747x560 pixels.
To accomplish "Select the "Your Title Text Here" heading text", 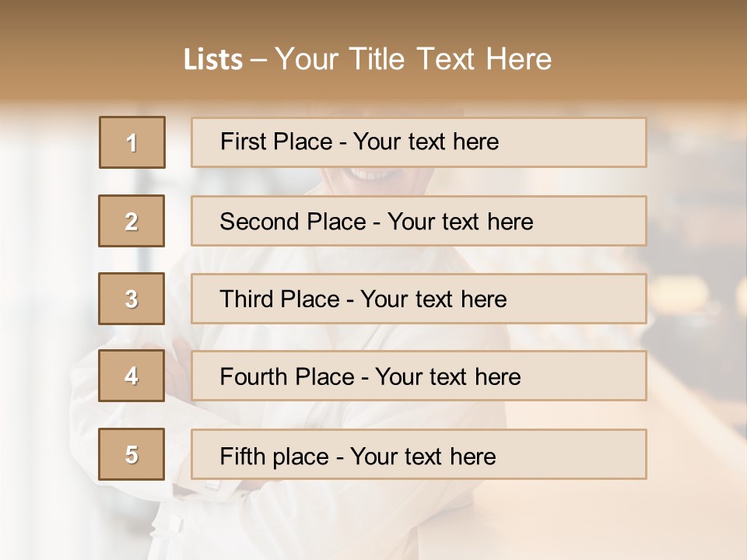I will coord(413,59).
